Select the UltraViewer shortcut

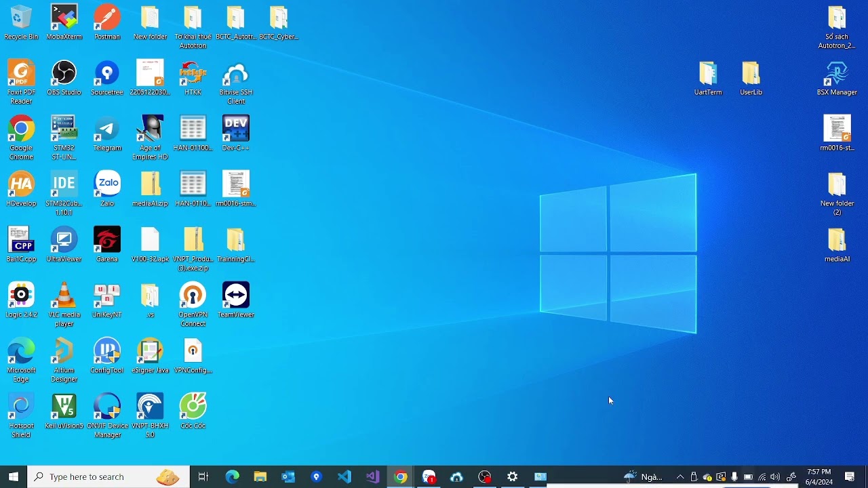point(64,245)
